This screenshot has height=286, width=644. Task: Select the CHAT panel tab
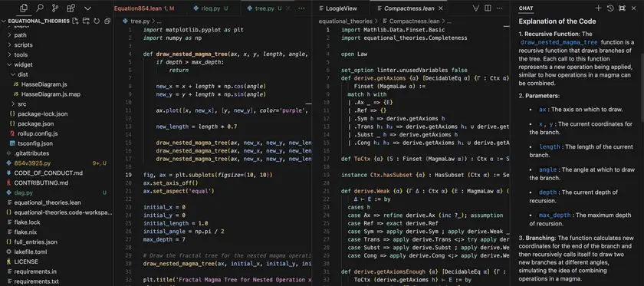tap(526, 8)
